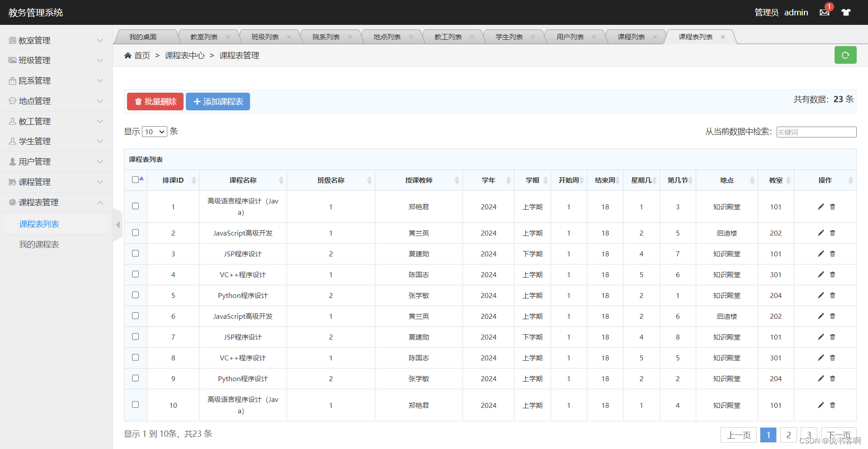Open the mail messages icon
The image size is (868, 449).
[825, 12]
